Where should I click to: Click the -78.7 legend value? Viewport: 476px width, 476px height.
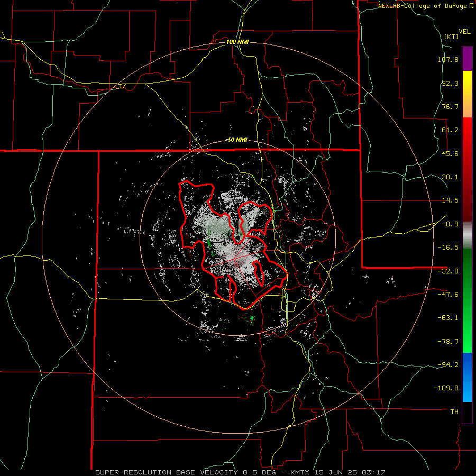[448, 342]
